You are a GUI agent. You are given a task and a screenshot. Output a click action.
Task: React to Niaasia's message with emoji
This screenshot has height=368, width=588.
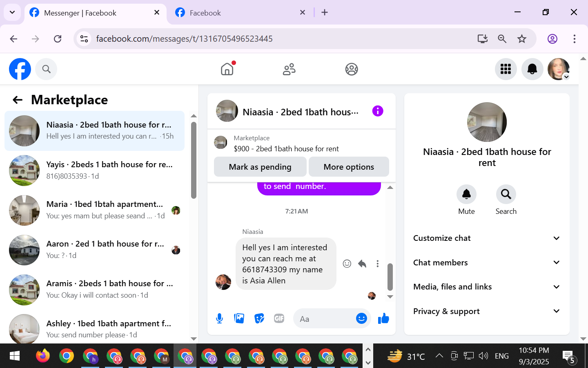pos(347,264)
